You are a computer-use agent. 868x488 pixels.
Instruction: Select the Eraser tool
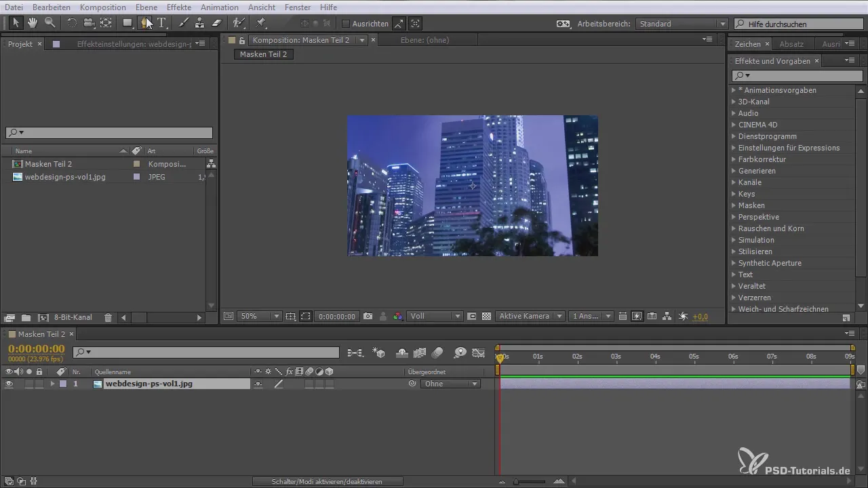pos(217,23)
